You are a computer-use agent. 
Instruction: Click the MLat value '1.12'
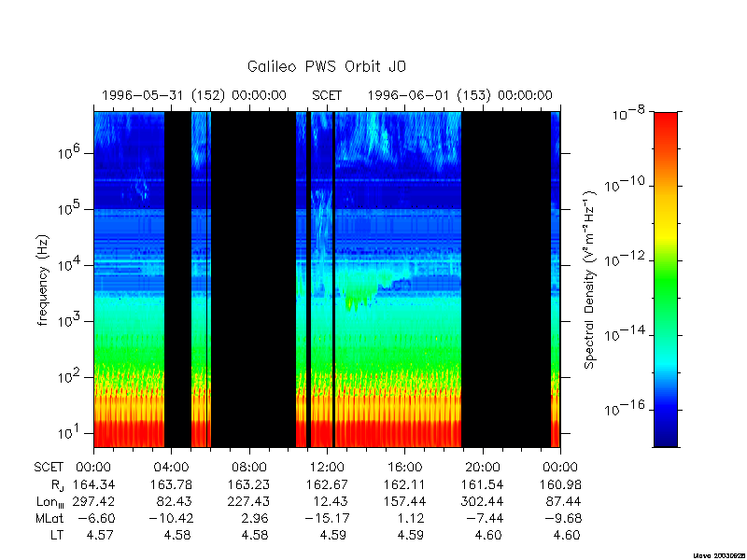tap(411, 518)
